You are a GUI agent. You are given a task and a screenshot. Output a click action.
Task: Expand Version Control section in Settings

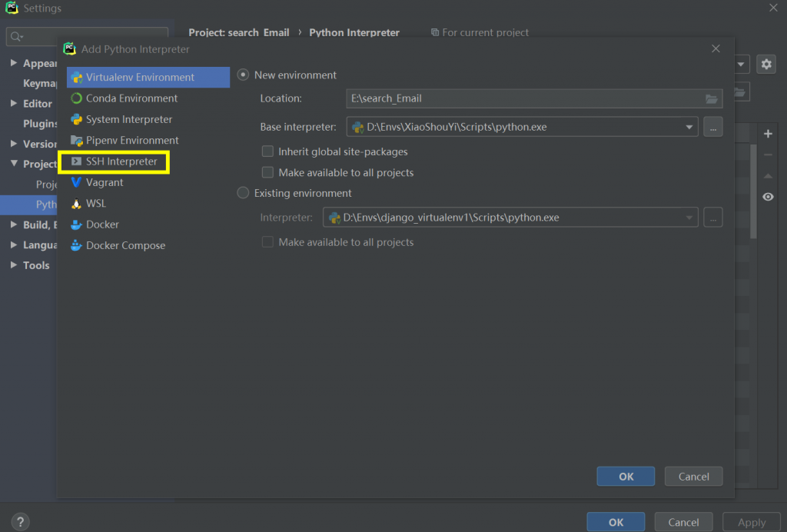tap(14, 144)
